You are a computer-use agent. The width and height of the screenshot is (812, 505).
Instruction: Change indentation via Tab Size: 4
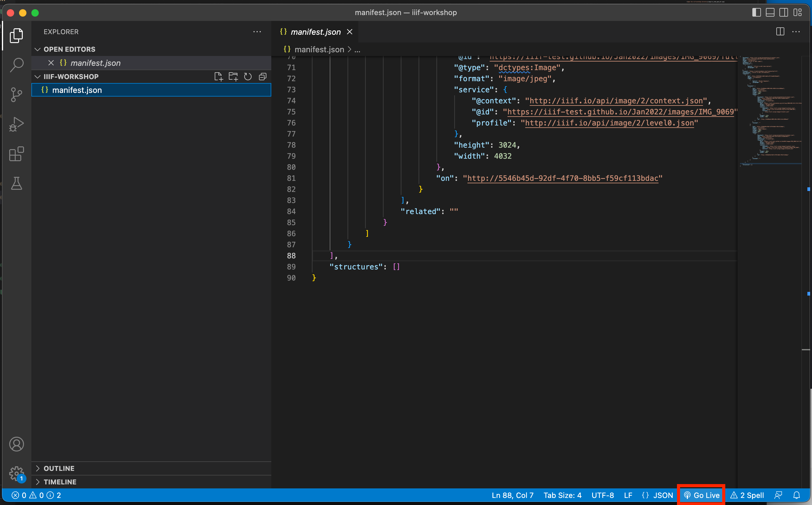click(x=562, y=495)
